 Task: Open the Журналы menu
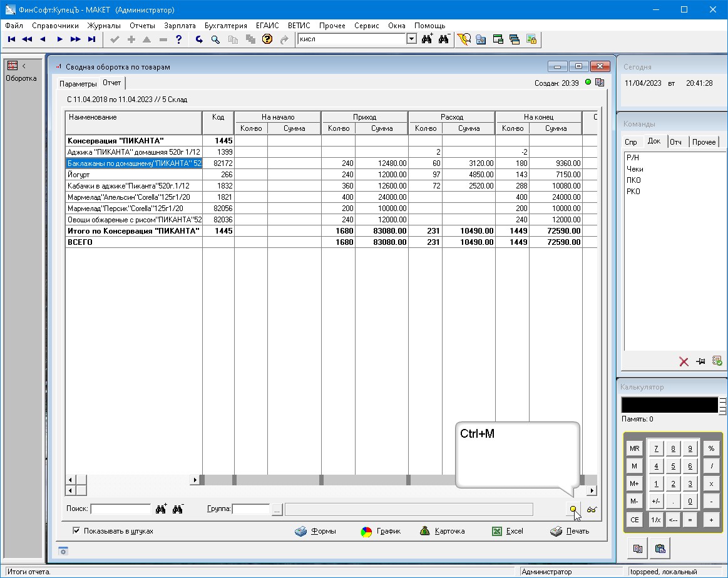[x=104, y=26]
